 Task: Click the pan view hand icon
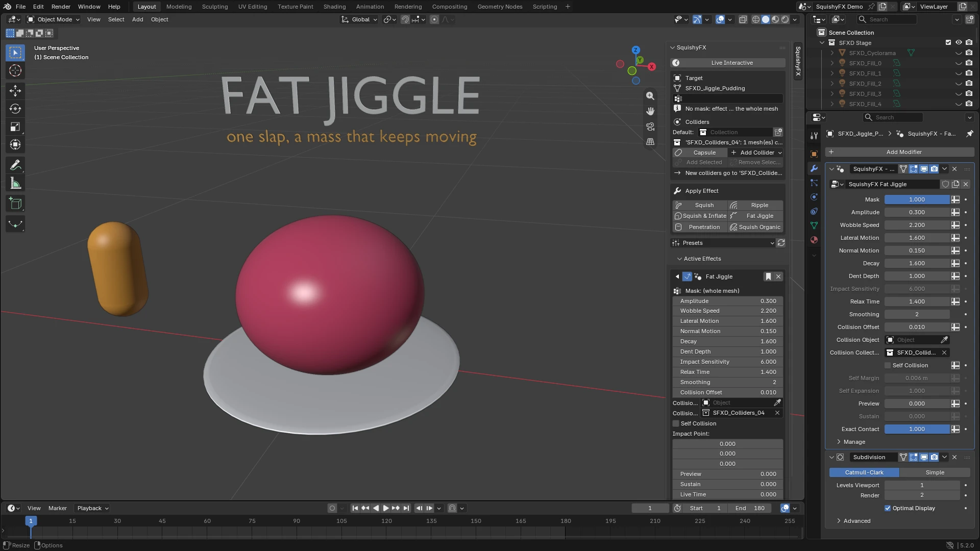coord(650,111)
